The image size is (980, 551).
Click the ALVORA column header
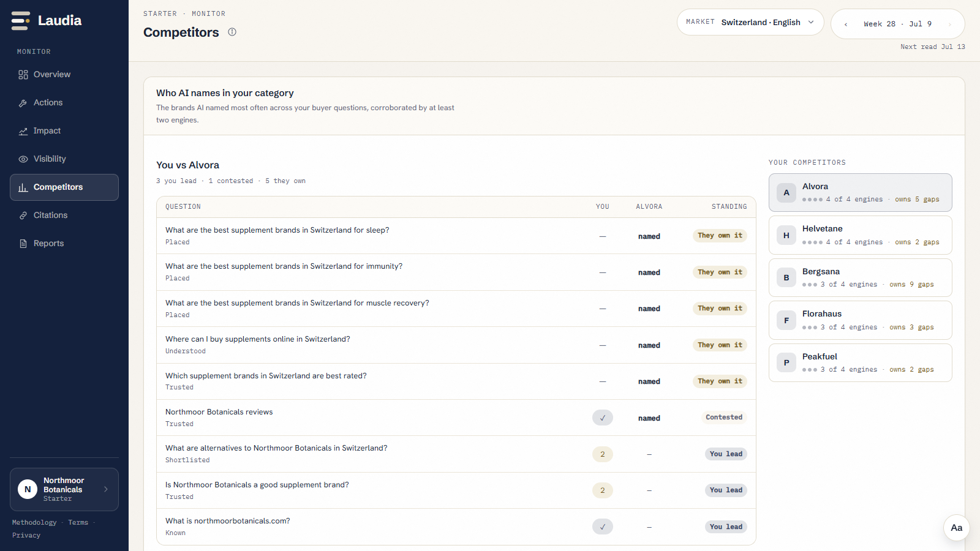coord(649,207)
